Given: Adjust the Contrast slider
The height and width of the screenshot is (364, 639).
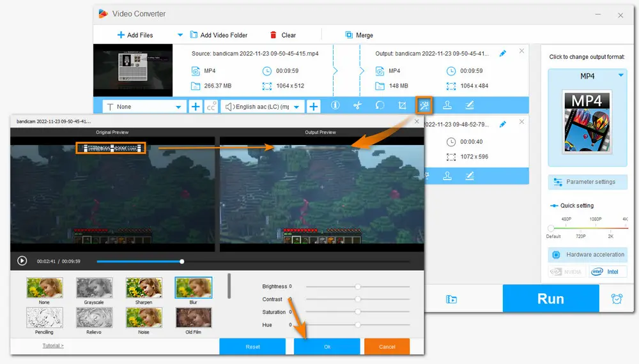Looking at the screenshot, I should point(357,300).
